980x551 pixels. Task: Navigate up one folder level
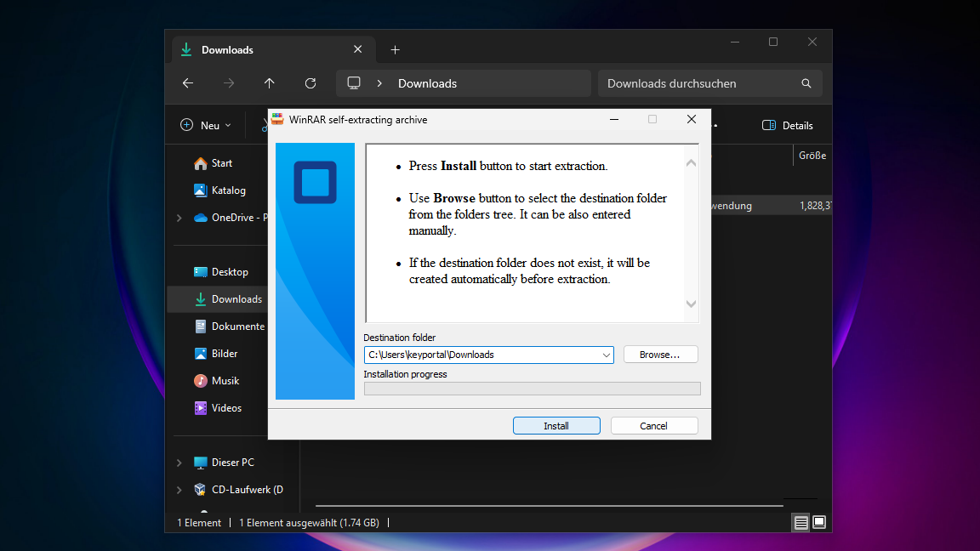270,83
